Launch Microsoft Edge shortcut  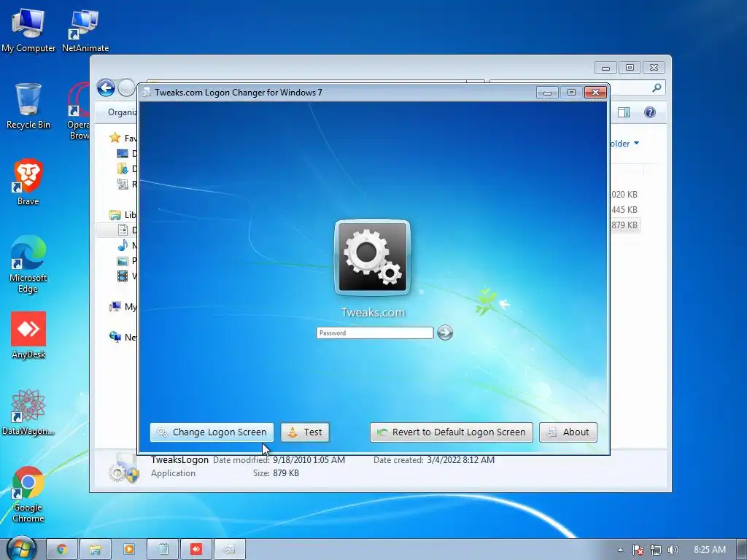(28, 263)
